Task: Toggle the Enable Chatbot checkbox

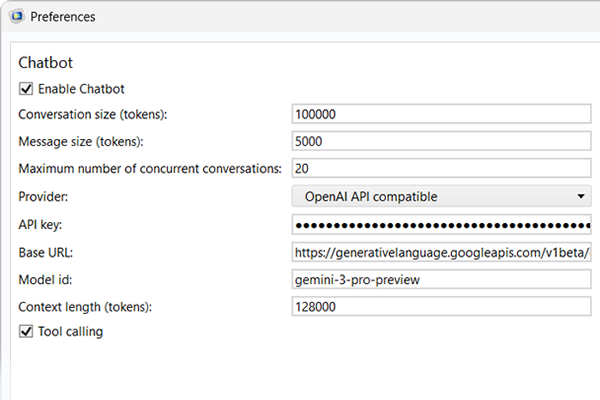Action: pos(26,88)
